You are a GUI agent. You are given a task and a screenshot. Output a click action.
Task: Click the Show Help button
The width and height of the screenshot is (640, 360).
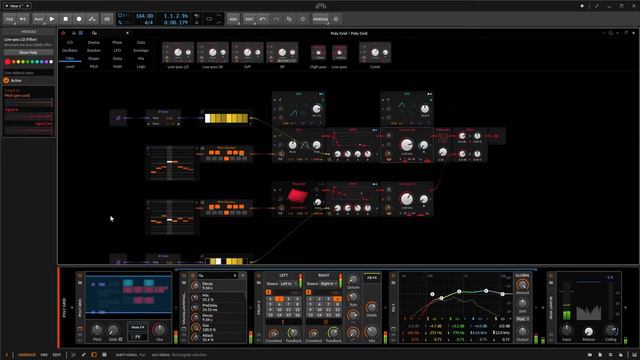click(29, 53)
